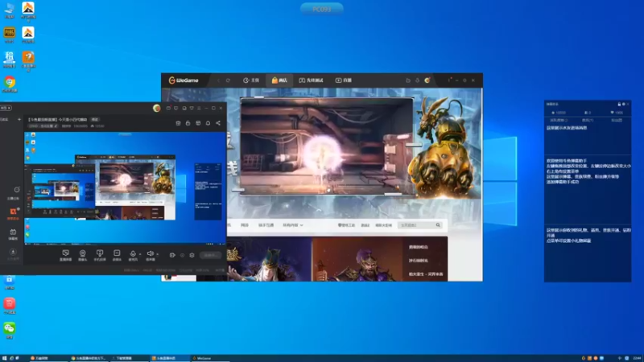The width and height of the screenshot is (644, 362).
Task: Expand the all-content dropdown in WeGame filter bar
Action: click(x=293, y=225)
